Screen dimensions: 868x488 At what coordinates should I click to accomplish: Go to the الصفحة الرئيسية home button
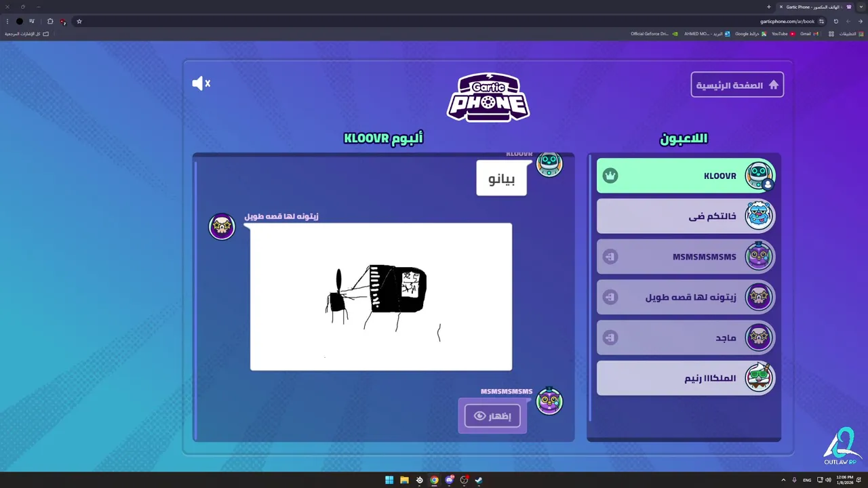pos(737,85)
